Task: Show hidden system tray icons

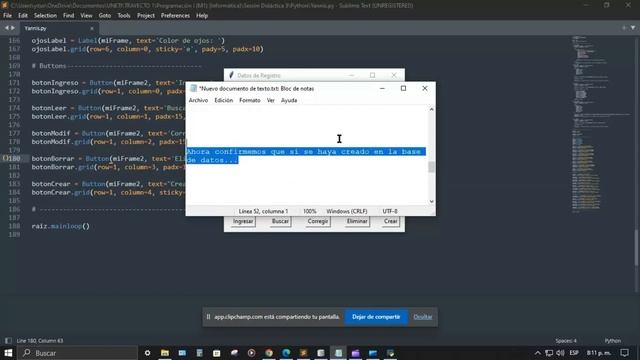Action: pyautogui.click(x=538, y=353)
